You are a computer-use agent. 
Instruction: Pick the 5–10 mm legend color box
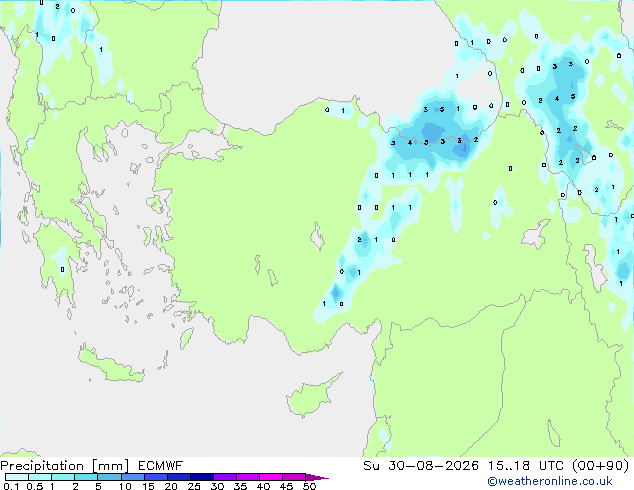pos(109,477)
